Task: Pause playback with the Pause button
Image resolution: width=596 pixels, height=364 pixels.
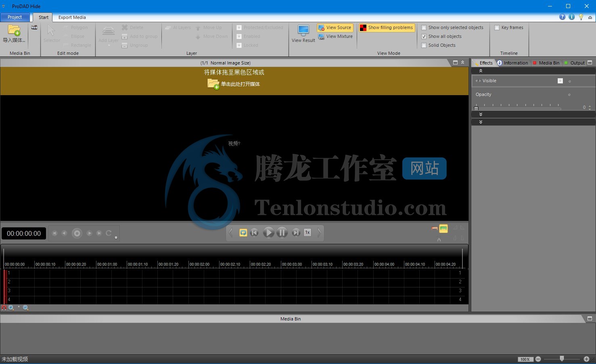Action: click(x=282, y=233)
